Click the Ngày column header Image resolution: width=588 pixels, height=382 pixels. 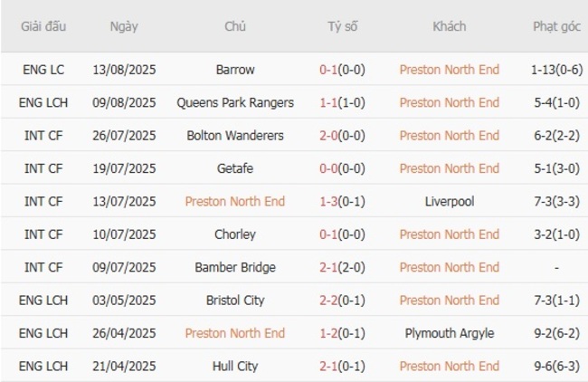[124, 26]
